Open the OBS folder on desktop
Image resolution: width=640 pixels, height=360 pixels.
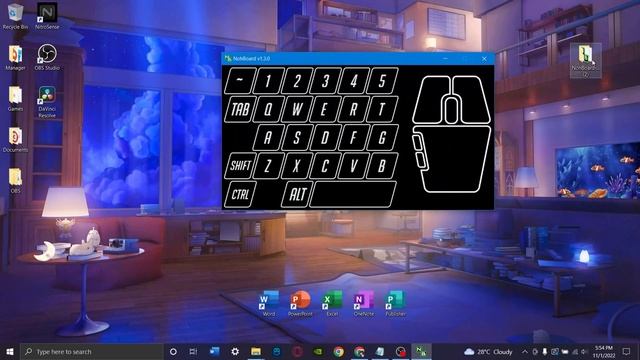point(16,180)
